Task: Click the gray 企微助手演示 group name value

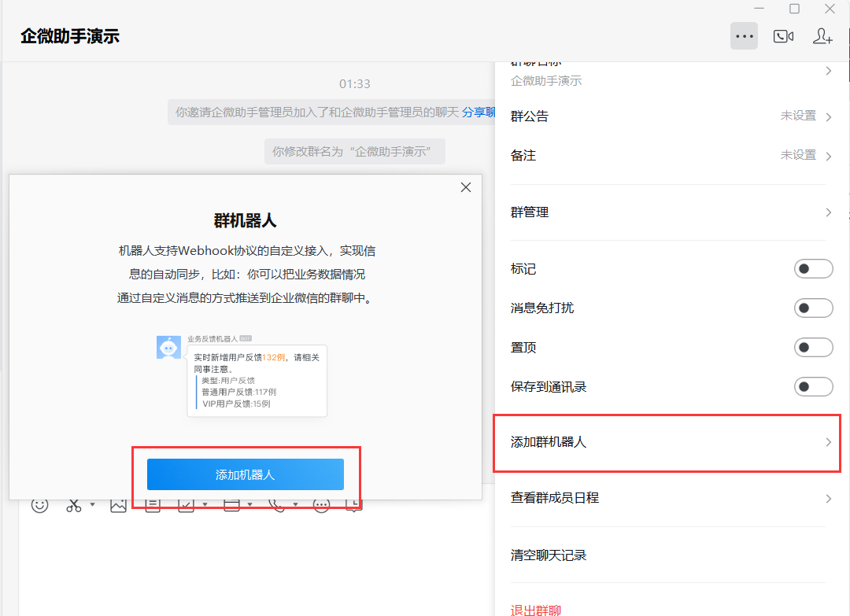Action: (546, 81)
